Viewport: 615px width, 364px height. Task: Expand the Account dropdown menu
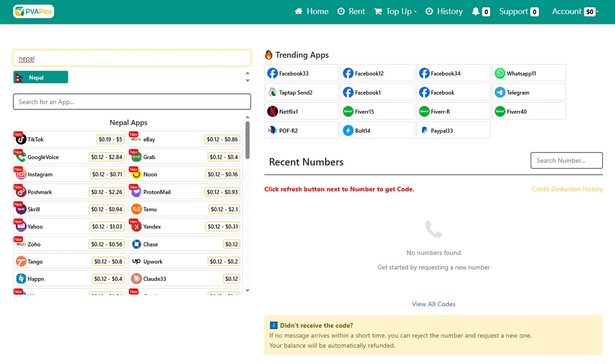[x=575, y=11]
